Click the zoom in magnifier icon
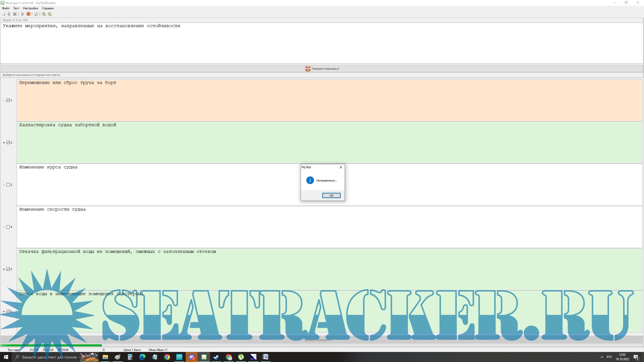The image size is (644, 362). 44,14
